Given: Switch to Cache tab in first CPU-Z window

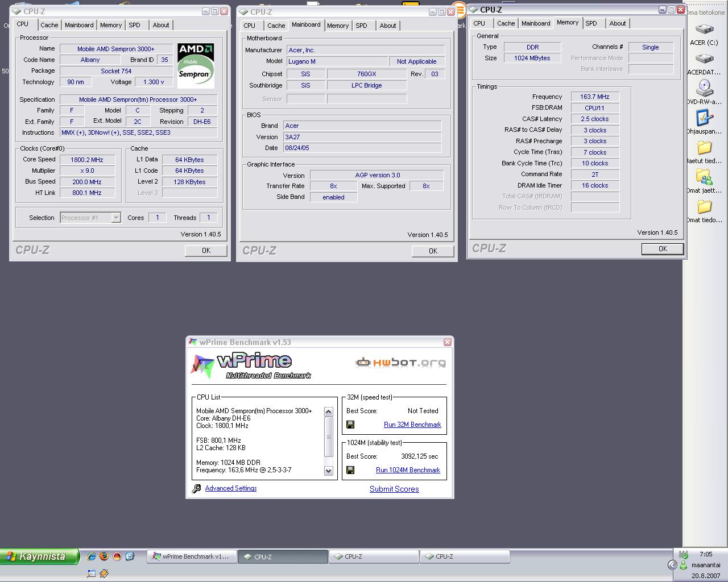Looking at the screenshot, I should (49, 25).
